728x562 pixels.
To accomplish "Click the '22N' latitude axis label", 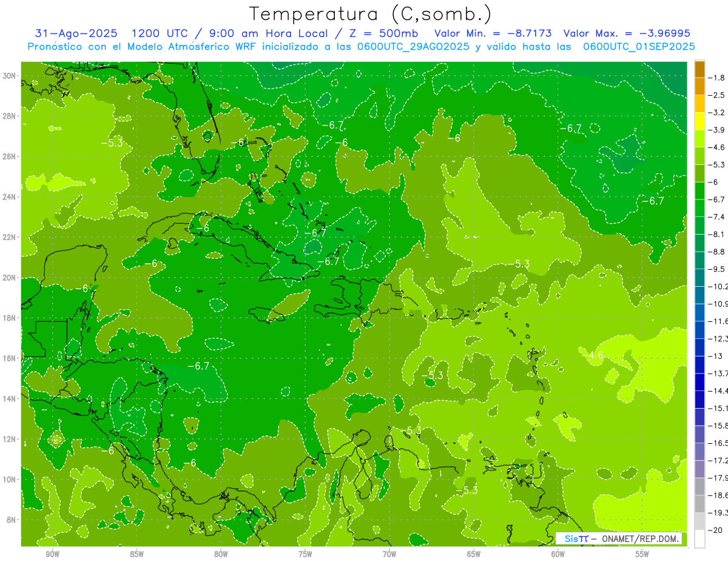I will point(9,237).
